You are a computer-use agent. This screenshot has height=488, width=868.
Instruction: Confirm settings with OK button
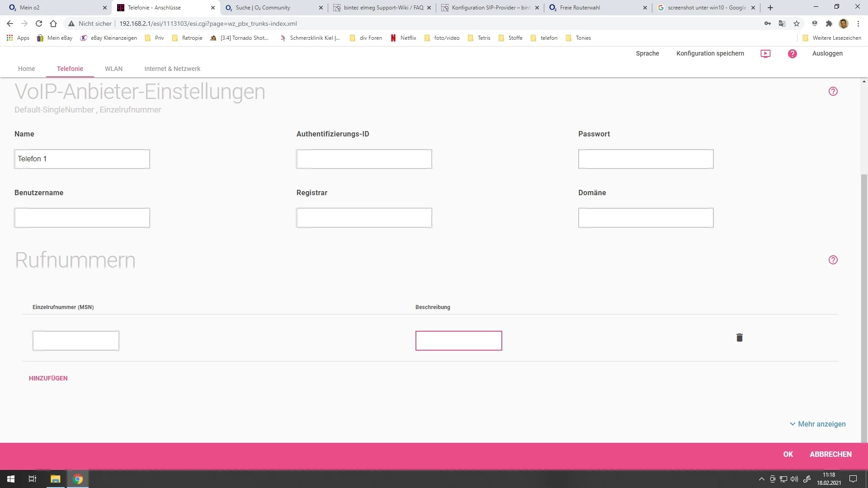point(788,454)
